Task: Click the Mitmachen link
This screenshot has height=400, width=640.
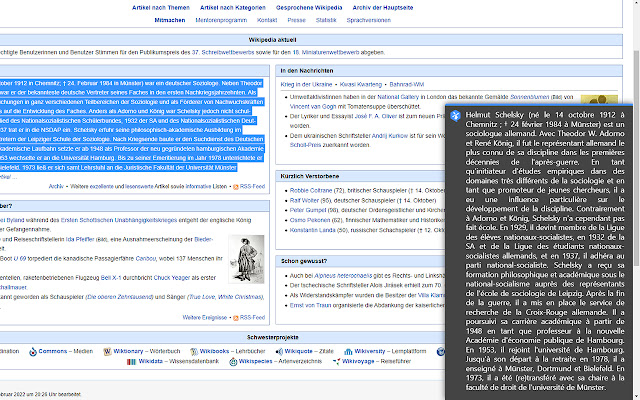Action: tap(170, 20)
